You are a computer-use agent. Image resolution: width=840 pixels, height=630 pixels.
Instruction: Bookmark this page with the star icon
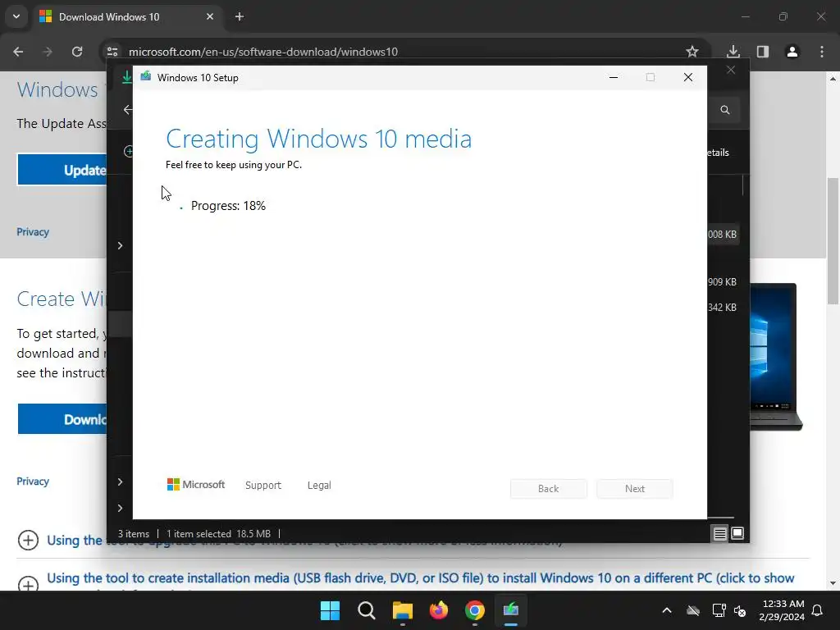pyautogui.click(x=692, y=52)
